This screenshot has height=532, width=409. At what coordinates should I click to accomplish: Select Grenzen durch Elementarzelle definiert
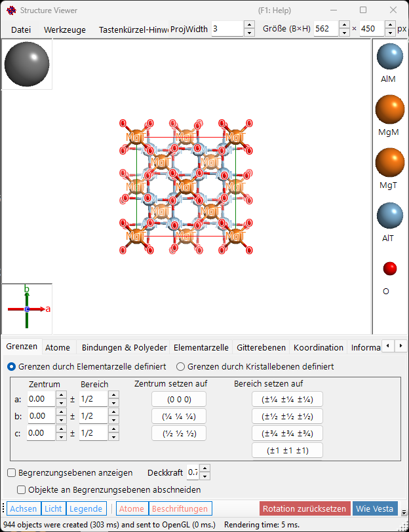[87, 366]
